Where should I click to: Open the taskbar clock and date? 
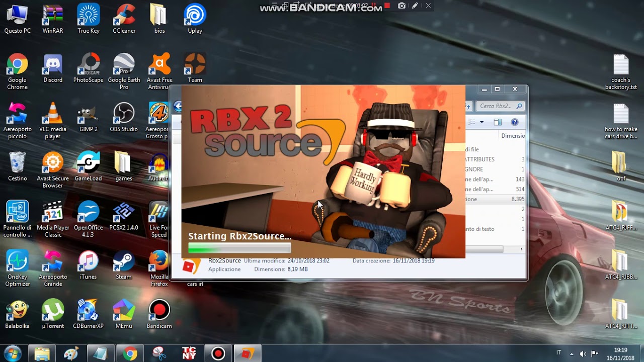coord(620,353)
